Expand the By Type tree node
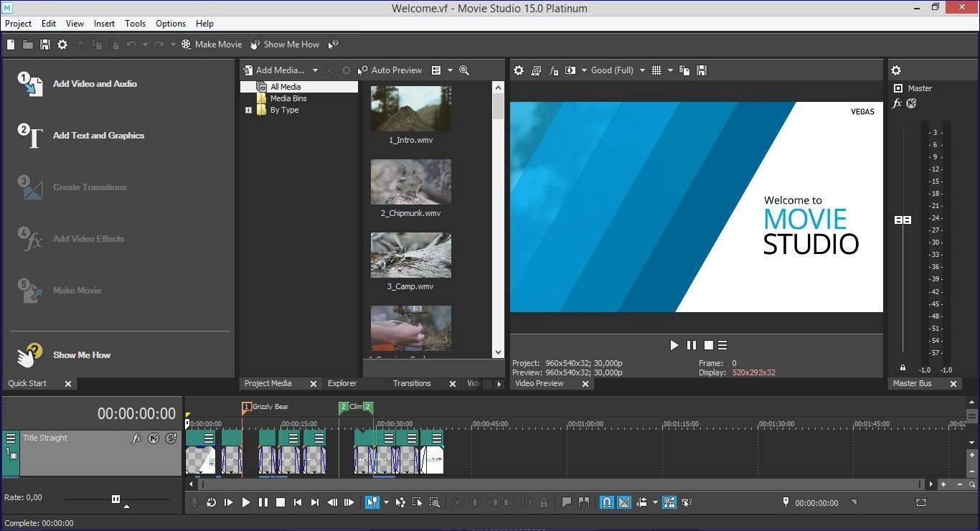980x531 pixels. (x=248, y=111)
